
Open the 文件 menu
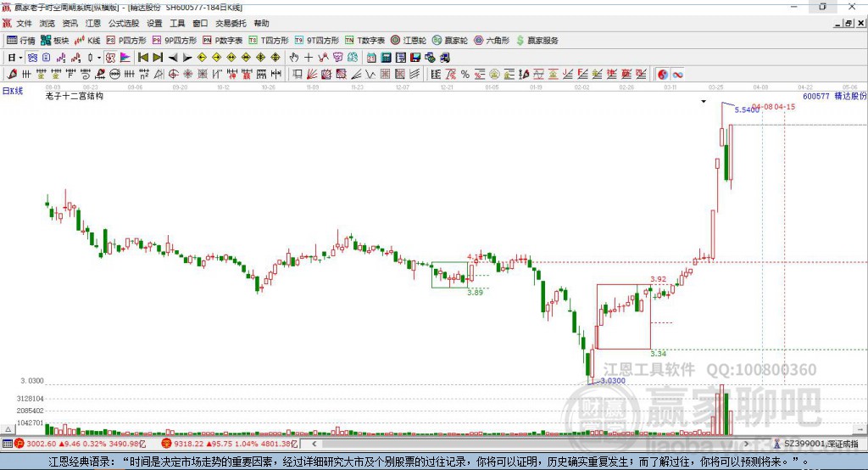(24, 24)
